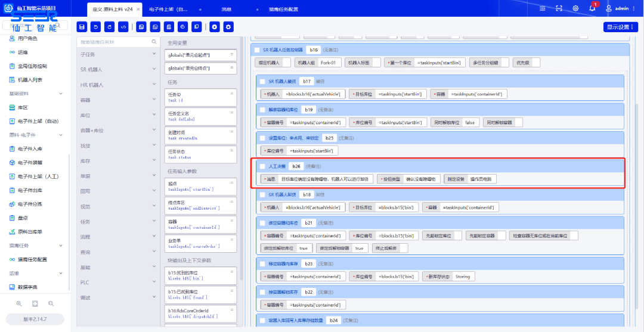Click the run task play icon

[214, 27]
